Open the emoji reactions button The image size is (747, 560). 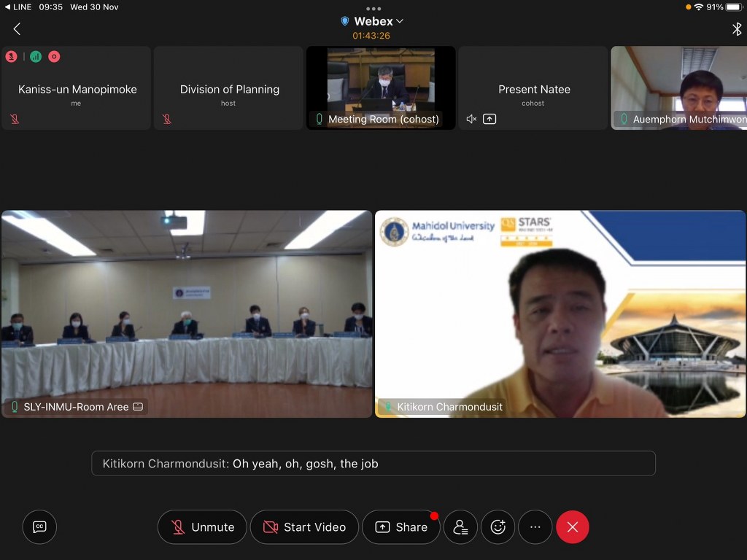tap(498, 527)
